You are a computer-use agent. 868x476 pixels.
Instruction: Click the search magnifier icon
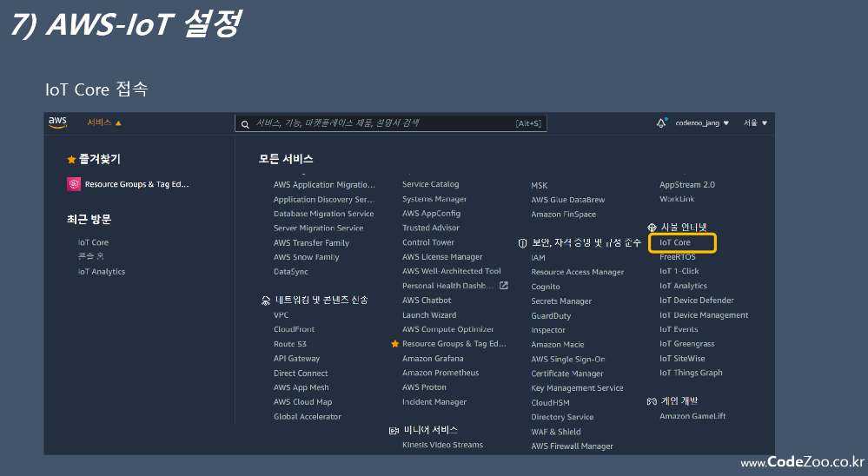pyautogui.click(x=245, y=124)
